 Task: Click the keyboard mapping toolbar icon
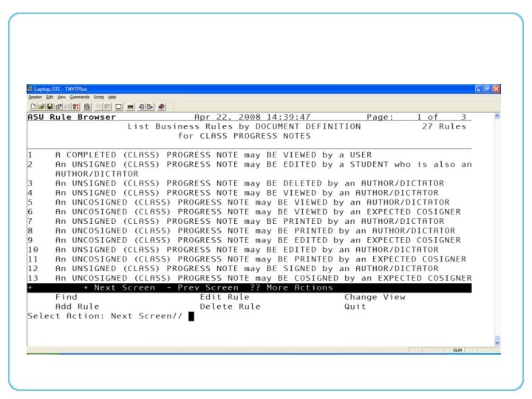coord(130,107)
